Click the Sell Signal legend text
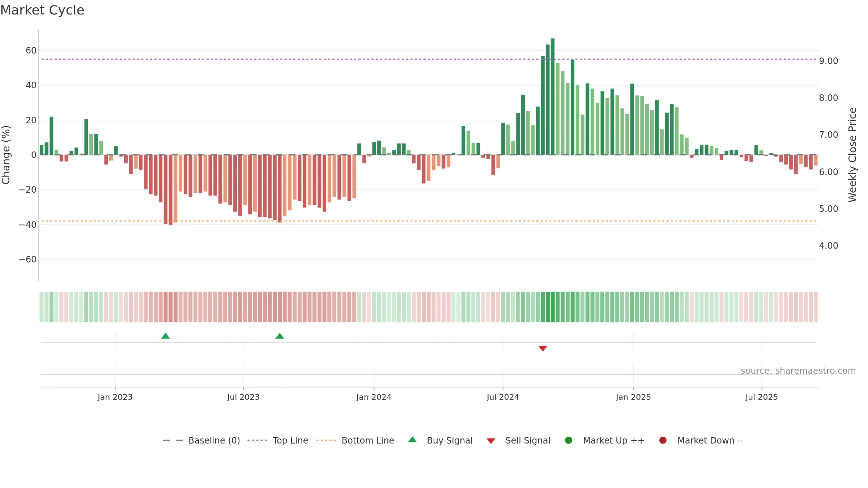This screenshot has height=488, width=868. coord(528,440)
